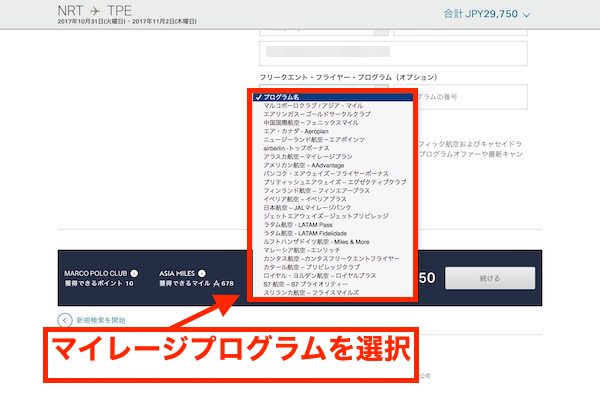
Task: Select エア・カナダ Aeroplan program
Action: coord(333,131)
